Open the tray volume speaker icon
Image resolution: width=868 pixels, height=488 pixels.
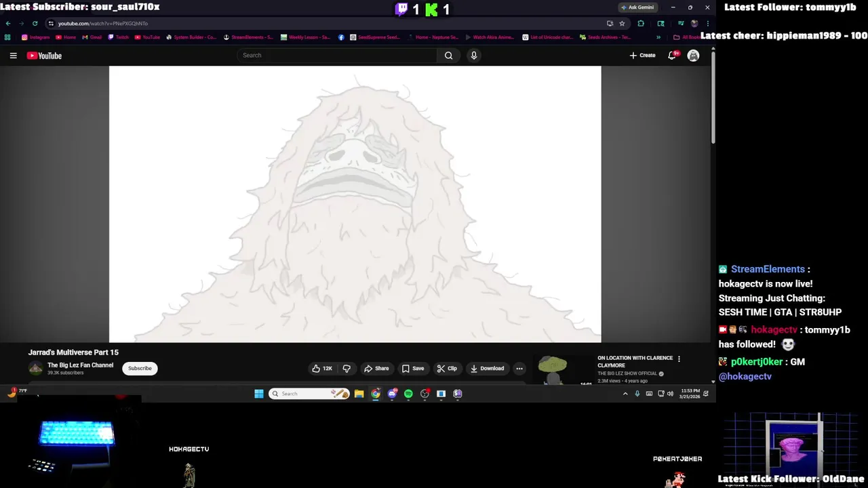point(670,394)
